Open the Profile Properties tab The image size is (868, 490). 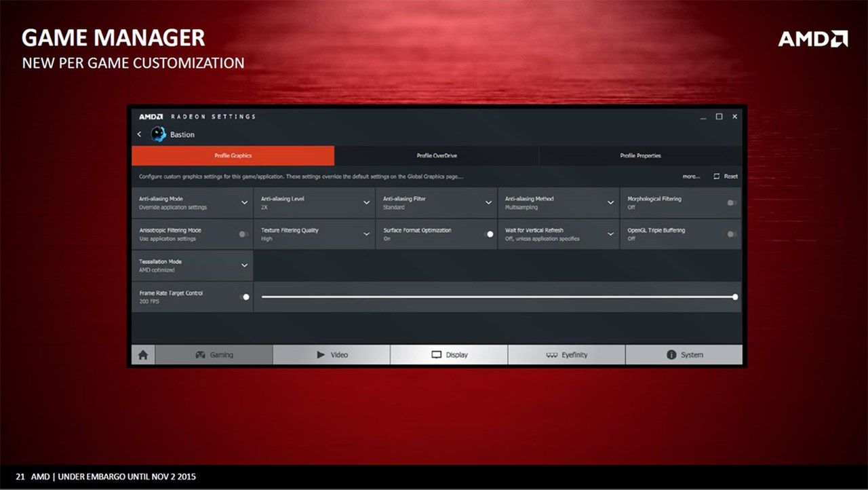tap(640, 155)
